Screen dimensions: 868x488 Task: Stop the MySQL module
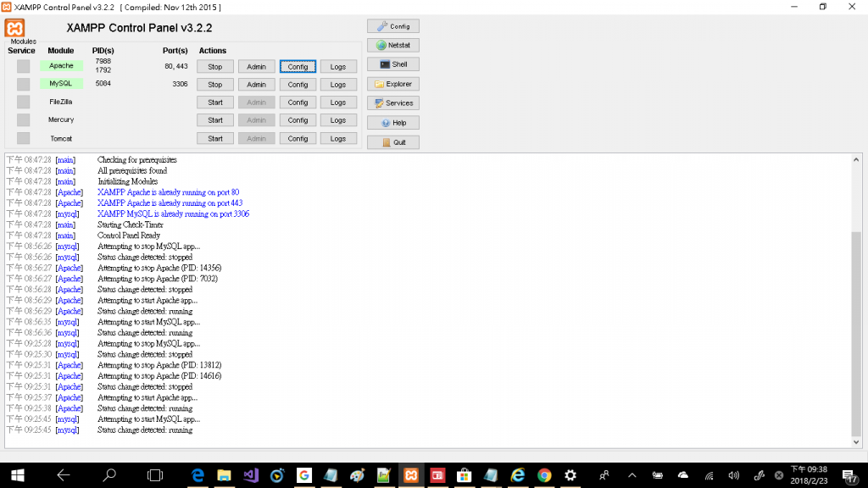(x=214, y=85)
